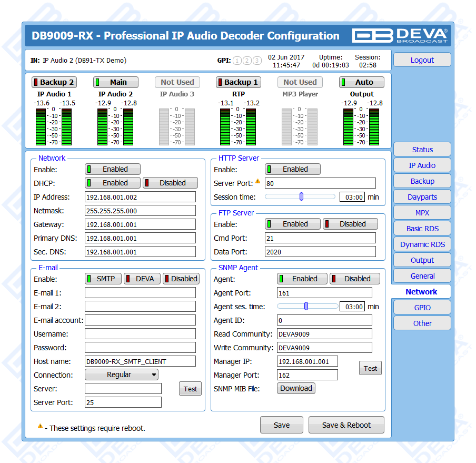Disable the SNMP Agent
The width and height of the screenshot is (476, 463).
coord(355,279)
